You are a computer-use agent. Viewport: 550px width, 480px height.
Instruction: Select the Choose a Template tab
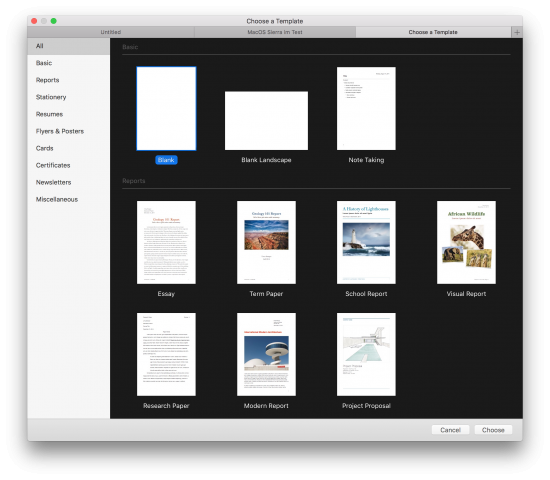coord(433,32)
